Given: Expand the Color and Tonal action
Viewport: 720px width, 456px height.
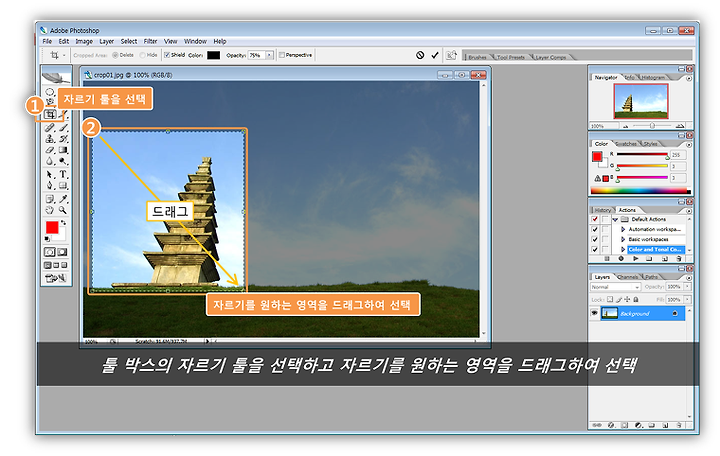Looking at the screenshot, I should point(623,249).
